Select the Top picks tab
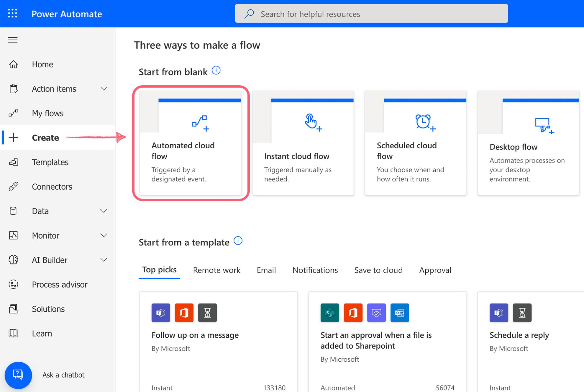 coord(159,270)
